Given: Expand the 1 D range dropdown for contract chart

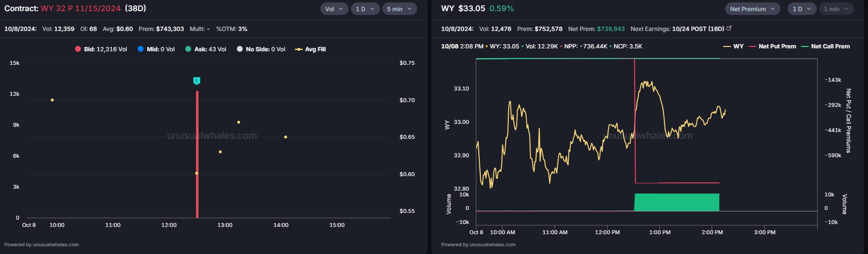Looking at the screenshot, I should 365,9.
